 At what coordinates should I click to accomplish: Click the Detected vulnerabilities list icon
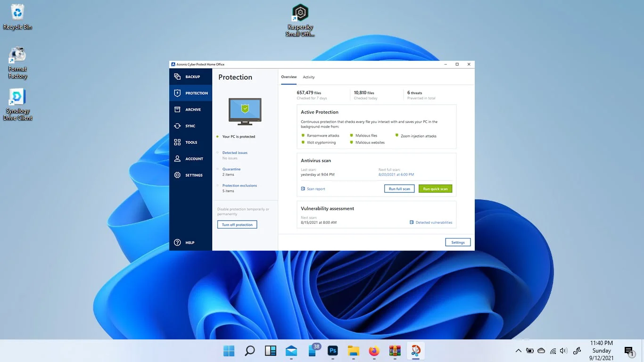pyautogui.click(x=412, y=222)
